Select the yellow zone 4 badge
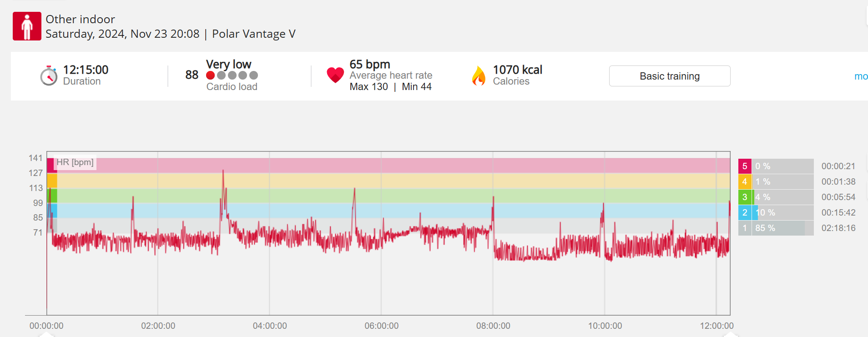The height and width of the screenshot is (337, 868). pos(744,182)
